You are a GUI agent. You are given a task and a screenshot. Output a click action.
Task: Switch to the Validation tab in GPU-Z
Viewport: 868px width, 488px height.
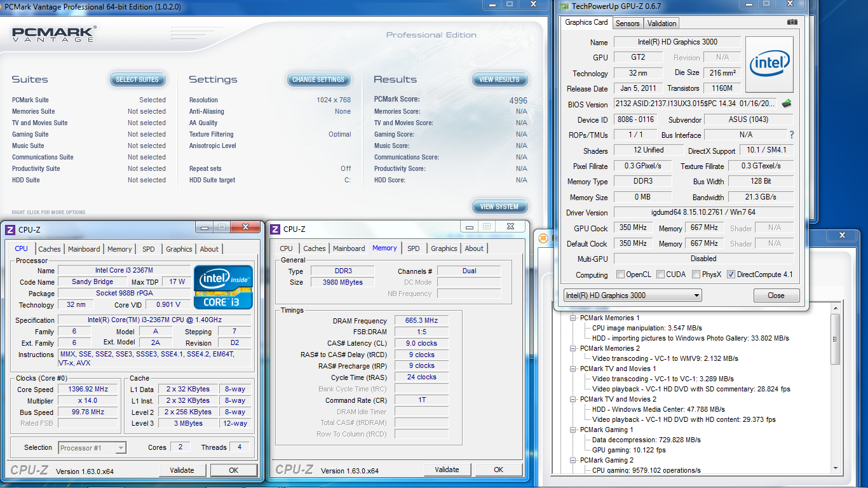click(x=662, y=24)
